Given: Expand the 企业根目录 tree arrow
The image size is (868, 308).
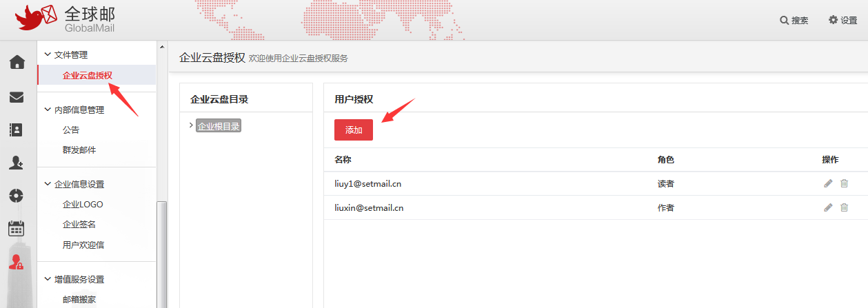Looking at the screenshot, I should pyautogui.click(x=191, y=125).
